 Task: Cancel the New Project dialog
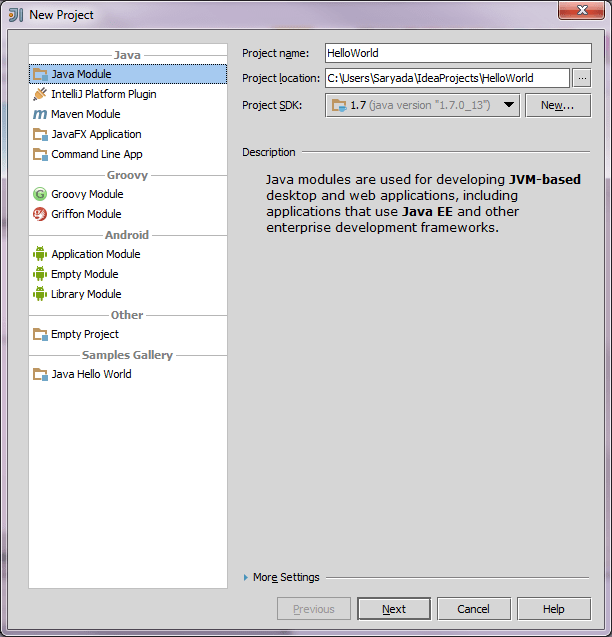(474, 609)
